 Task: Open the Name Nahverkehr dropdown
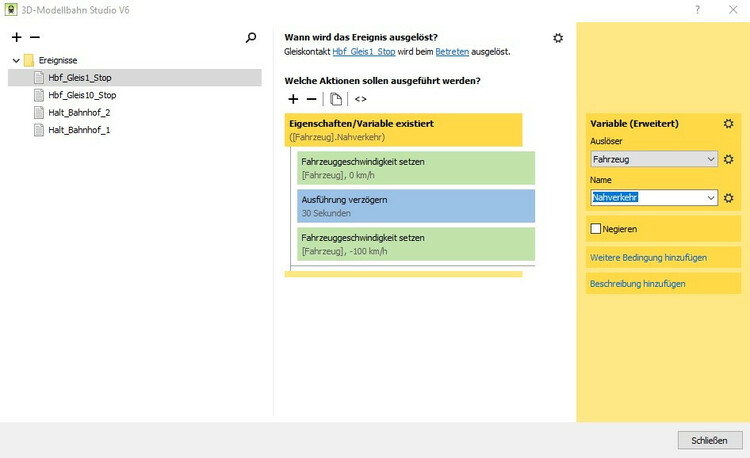(x=711, y=198)
